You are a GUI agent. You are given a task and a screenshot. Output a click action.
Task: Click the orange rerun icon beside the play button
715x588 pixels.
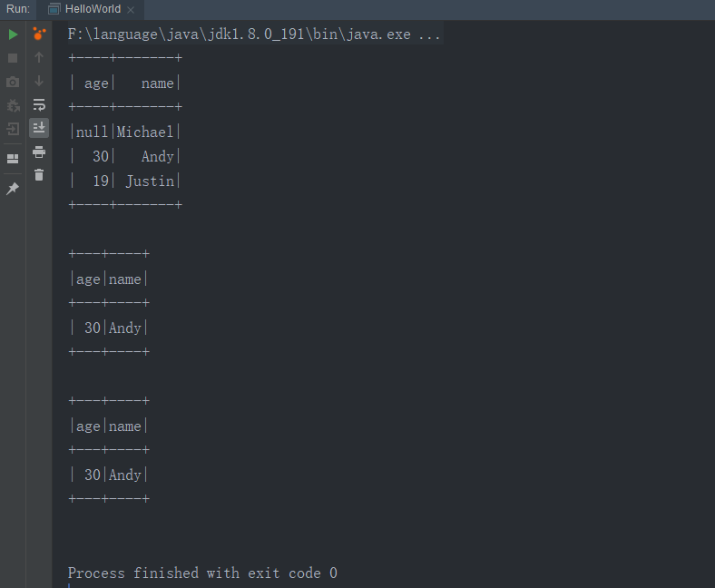pos(39,34)
